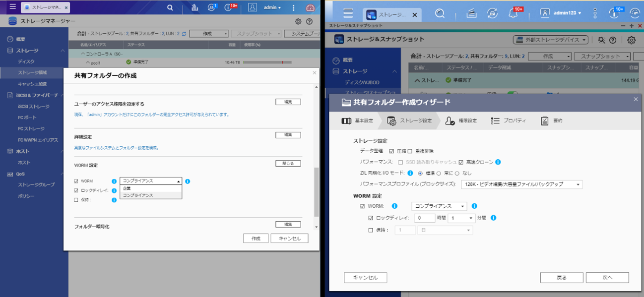Click the search icon in left window header

(170, 7)
